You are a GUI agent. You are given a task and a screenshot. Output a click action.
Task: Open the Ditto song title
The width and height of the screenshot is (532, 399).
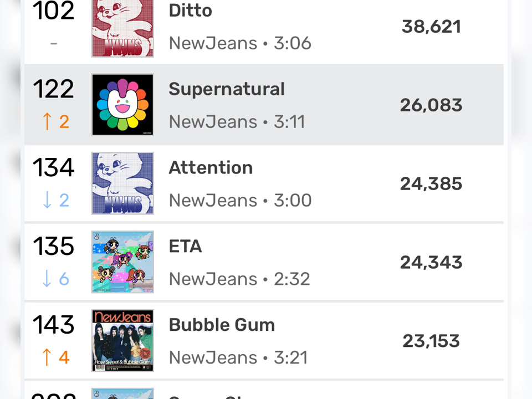(190, 11)
